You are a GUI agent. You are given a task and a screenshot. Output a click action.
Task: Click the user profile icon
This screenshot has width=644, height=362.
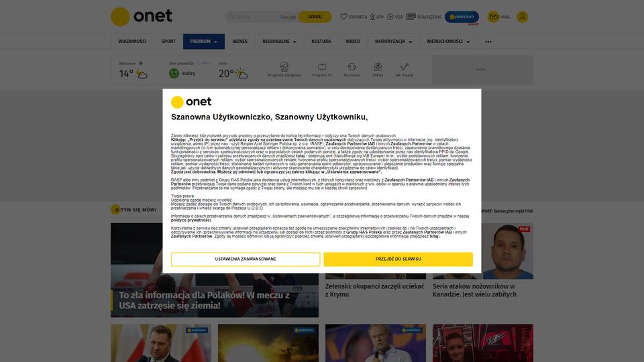[523, 17]
